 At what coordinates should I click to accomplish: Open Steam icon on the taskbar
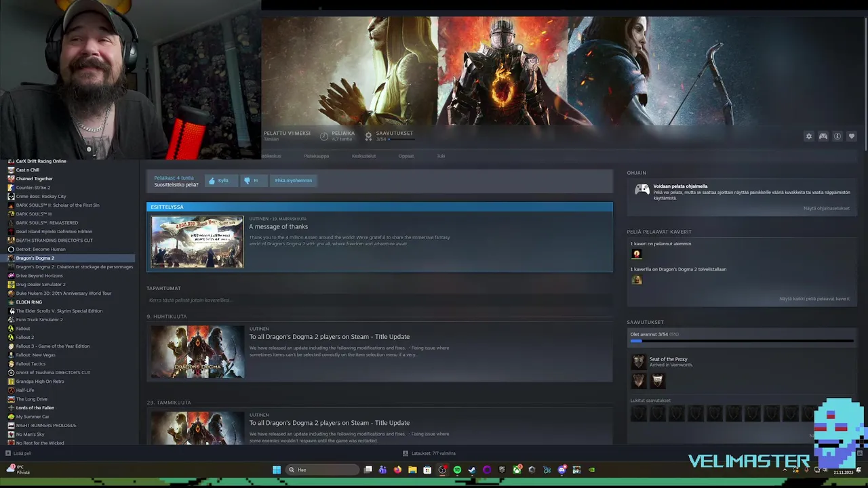pyautogui.click(x=472, y=470)
